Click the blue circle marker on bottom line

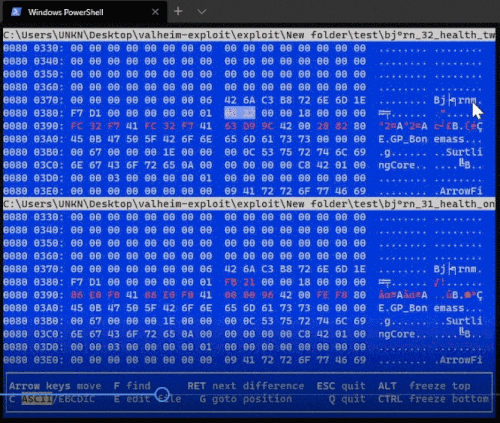pyautogui.click(x=162, y=394)
